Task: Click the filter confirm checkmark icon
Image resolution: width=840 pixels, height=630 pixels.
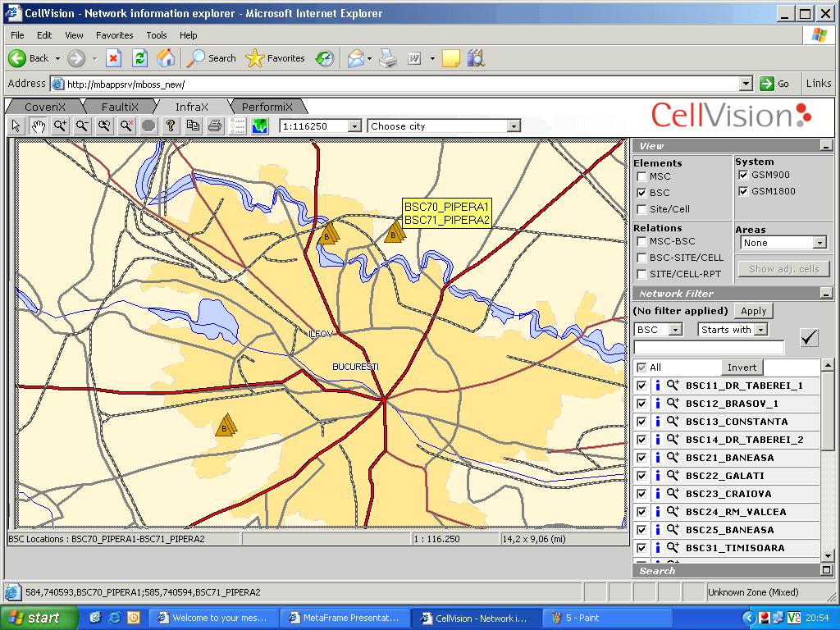Action: (x=808, y=337)
